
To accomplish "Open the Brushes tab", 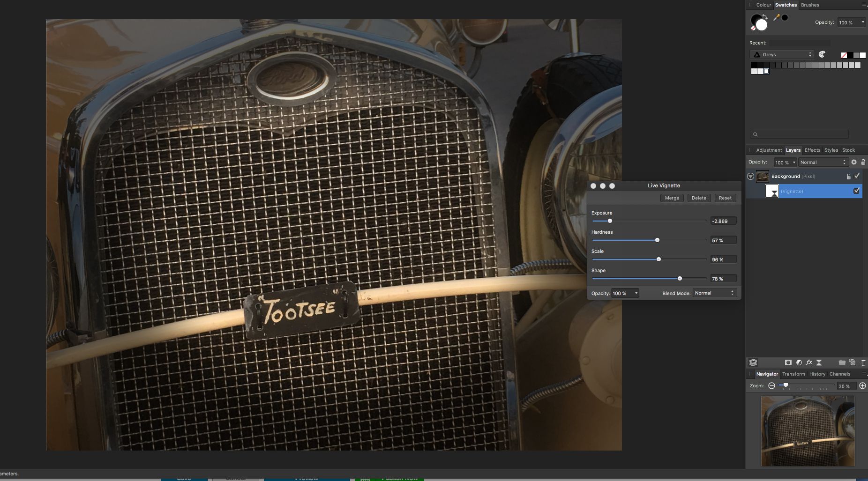I will 810,5.
